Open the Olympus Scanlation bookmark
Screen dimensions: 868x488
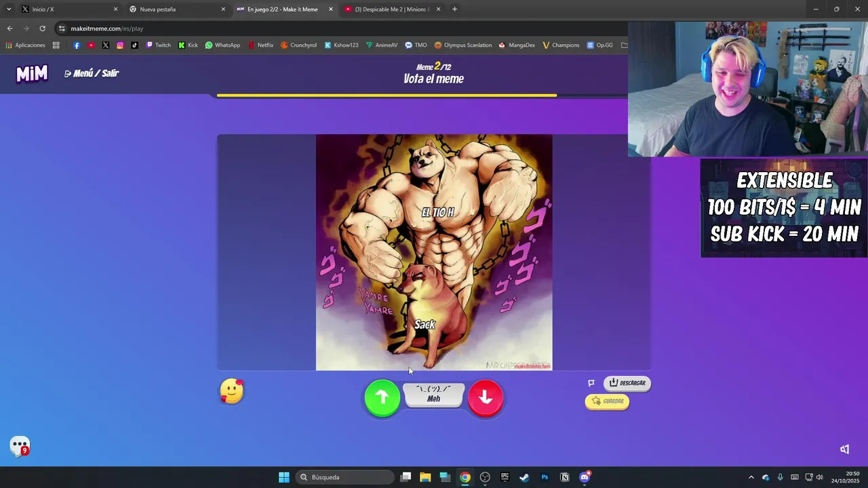click(463, 45)
